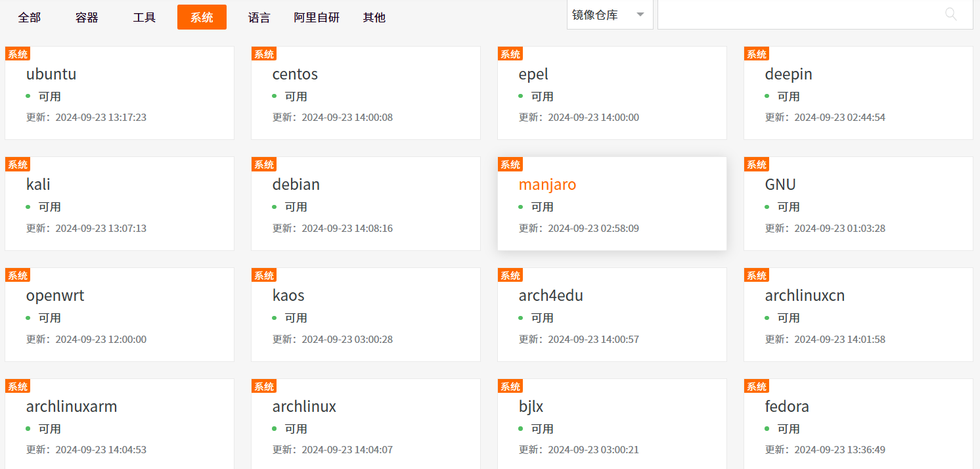
Task: Open the 镜像仓库 dropdown
Action: tap(610, 15)
